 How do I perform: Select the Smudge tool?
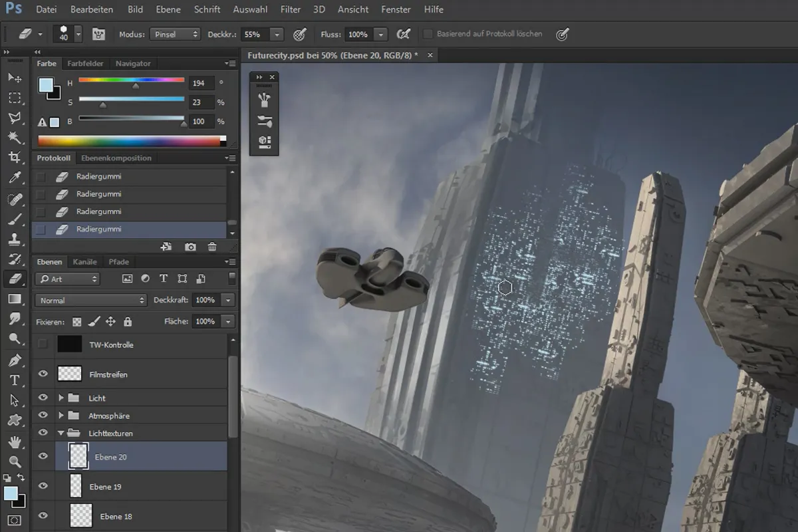14,319
